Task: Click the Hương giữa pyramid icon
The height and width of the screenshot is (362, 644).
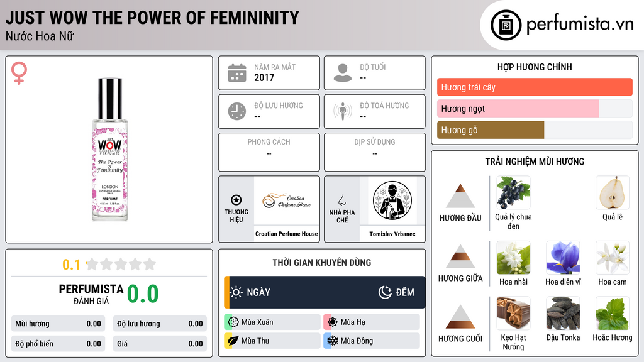Action: click(x=460, y=256)
